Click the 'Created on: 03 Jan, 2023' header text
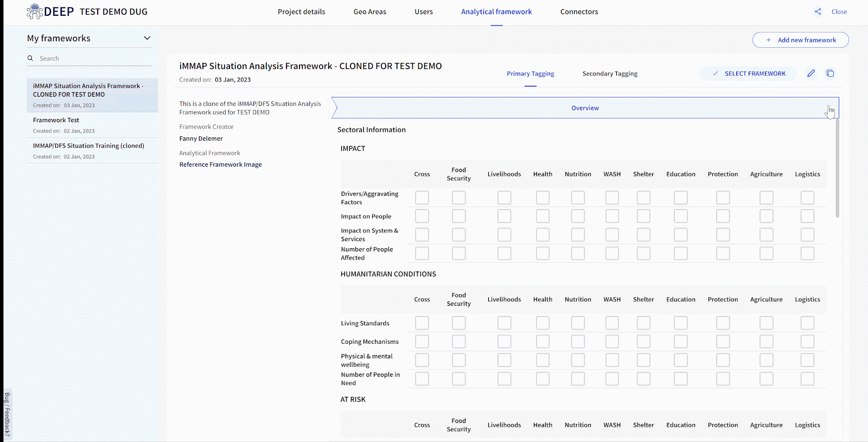Viewport: 868px width, 442px height. coord(215,80)
